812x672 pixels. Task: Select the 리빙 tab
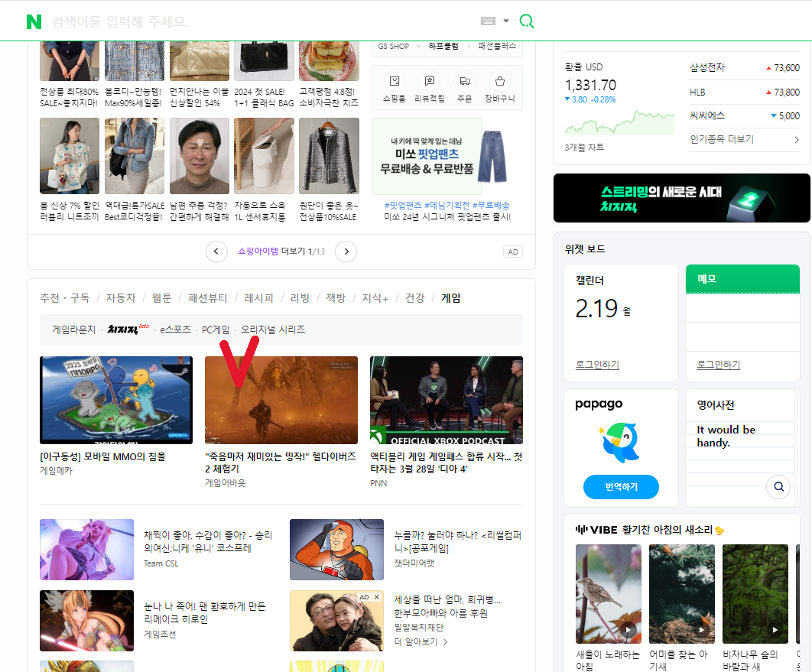tap(300, 298)
